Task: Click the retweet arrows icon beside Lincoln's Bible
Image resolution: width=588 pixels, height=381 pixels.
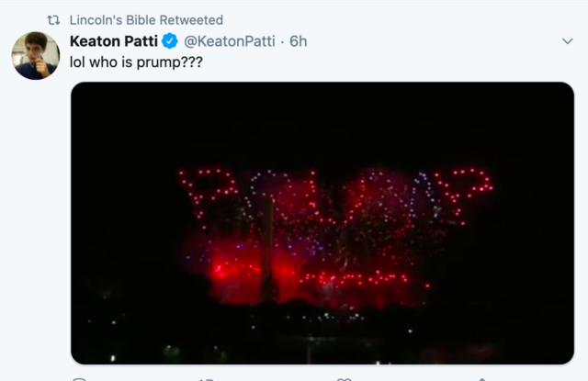Action: [53, 20]
